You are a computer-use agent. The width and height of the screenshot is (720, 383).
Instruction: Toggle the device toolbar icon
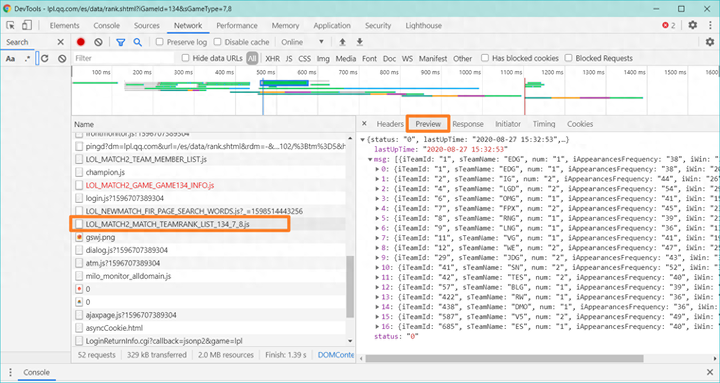[27, 25]
